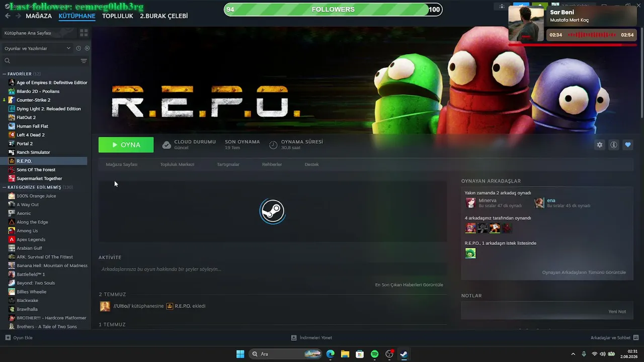644x362 pixels.
Task: Click Oyun Ekle button
Action: (x=19, y=338)
